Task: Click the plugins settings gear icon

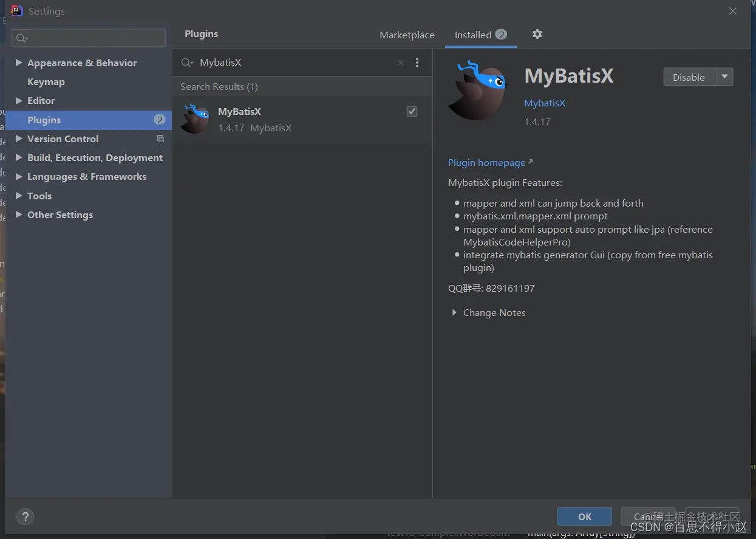Action: click(x=537, y=34)
